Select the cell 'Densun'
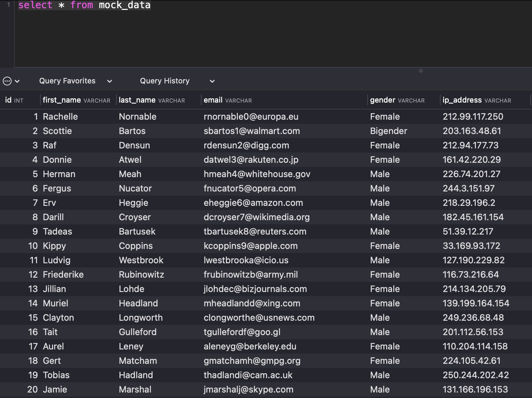The image size is (532, 398). pyautogui.click(x=134, y=145)
